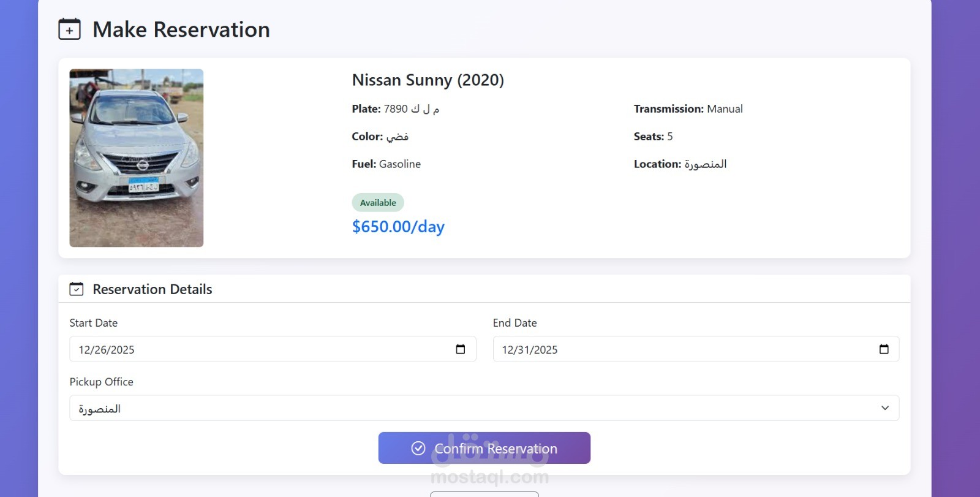Click the Nissan Sunny car photo

coord(137,158)
